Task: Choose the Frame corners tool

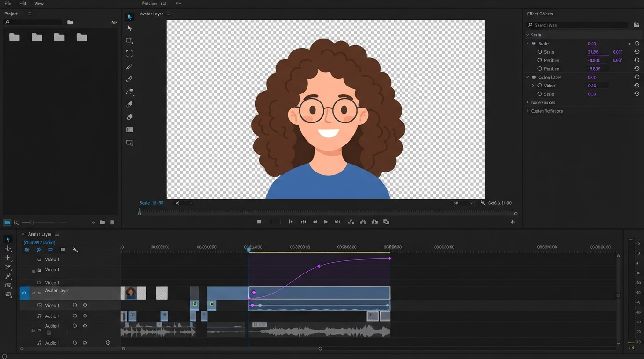Action: point(130,53)
